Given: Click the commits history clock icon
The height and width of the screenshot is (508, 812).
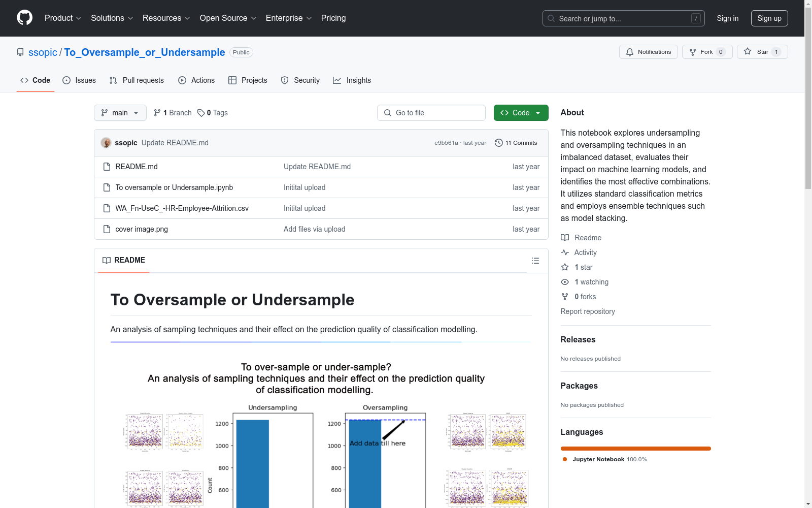Looking at the screenshot, I should coord(499,143).
